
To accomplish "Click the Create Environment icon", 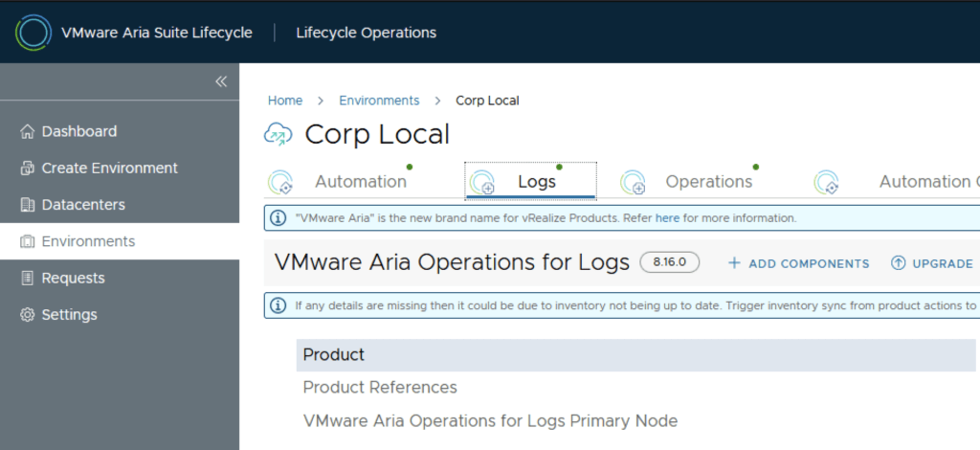I will click(27, 169).
